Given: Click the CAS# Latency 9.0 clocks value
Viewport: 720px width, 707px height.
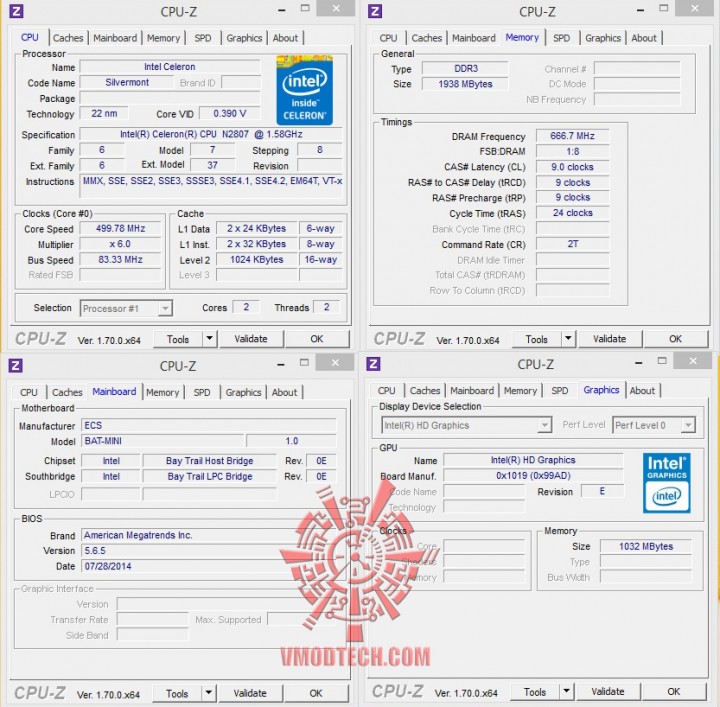Looking at the screenshot, I should pos(572,167).
